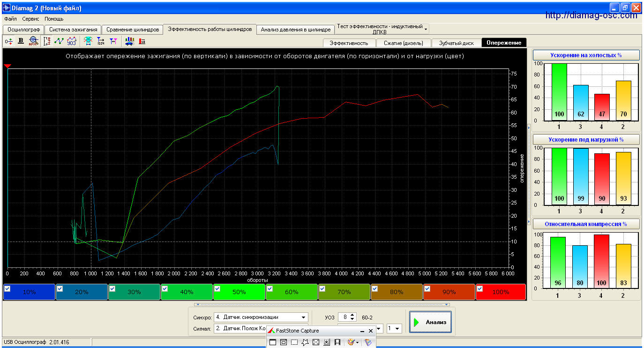The image size is (644, 348).
Task: Open FastStone output palette dropdown arrow
Action: point(358,342)
